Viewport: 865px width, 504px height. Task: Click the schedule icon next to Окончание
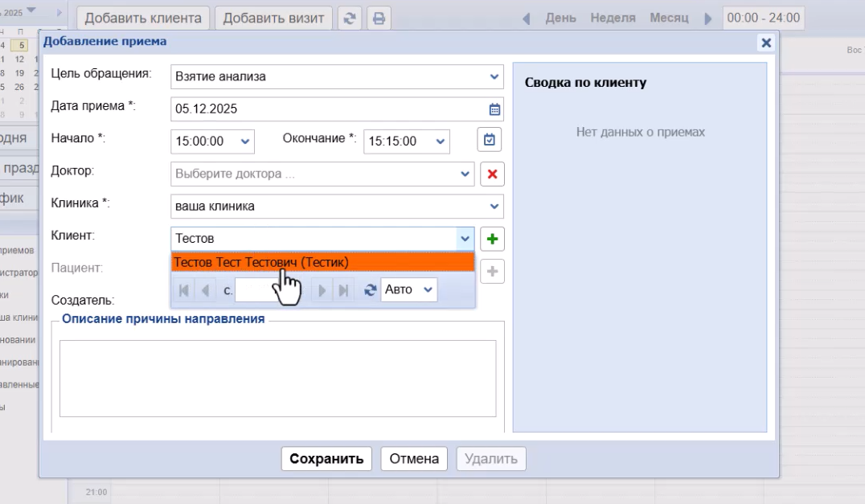tap(490, 140)
